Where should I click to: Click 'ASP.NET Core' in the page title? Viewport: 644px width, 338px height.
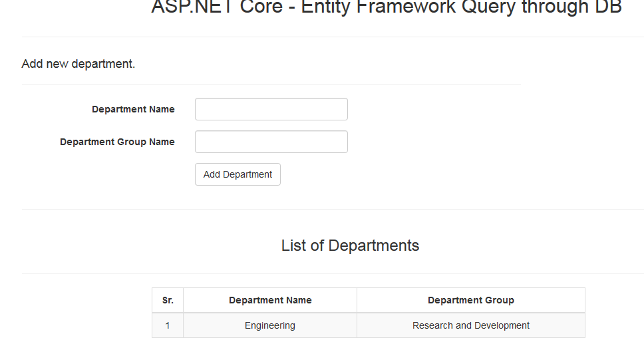(207, 8)
